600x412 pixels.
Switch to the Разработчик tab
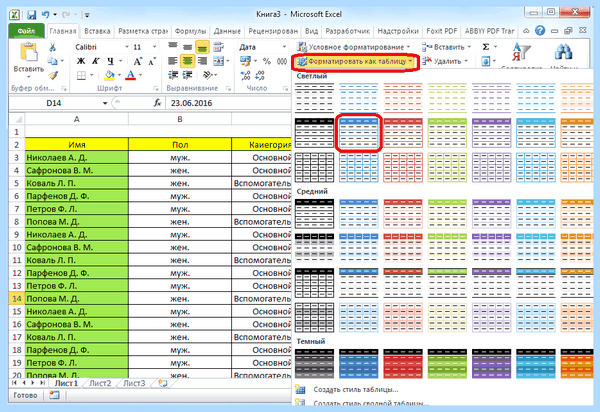point(347,31)
